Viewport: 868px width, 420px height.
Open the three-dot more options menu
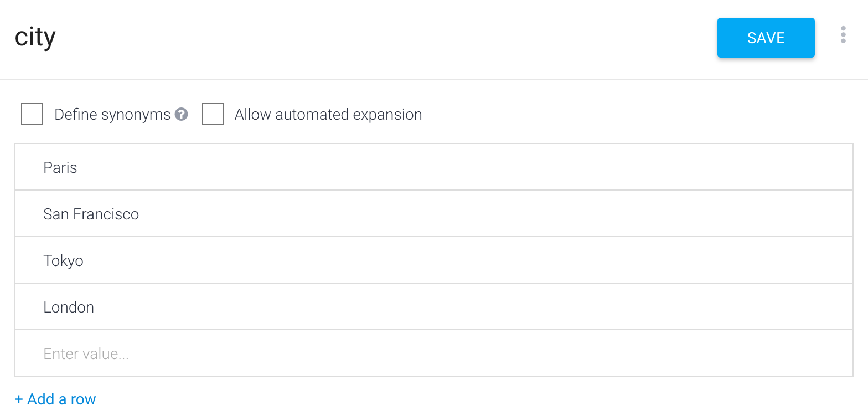click(x=843, y=34)
